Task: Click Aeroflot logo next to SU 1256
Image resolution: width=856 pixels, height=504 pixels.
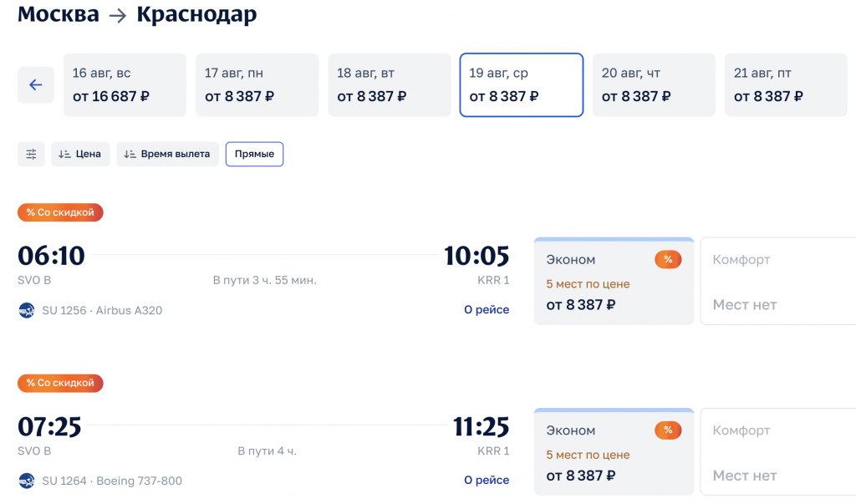Action: click(27, 311)
